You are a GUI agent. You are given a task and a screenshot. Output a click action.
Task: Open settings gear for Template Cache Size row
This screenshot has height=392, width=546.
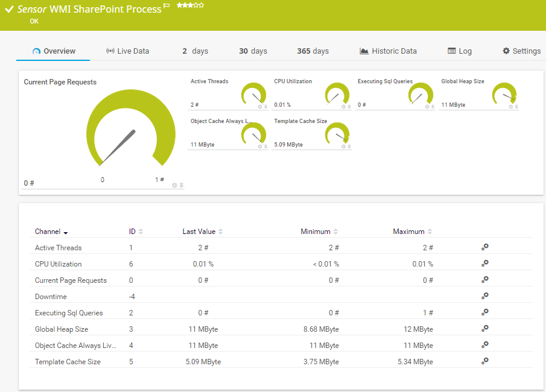coord(484,361)
